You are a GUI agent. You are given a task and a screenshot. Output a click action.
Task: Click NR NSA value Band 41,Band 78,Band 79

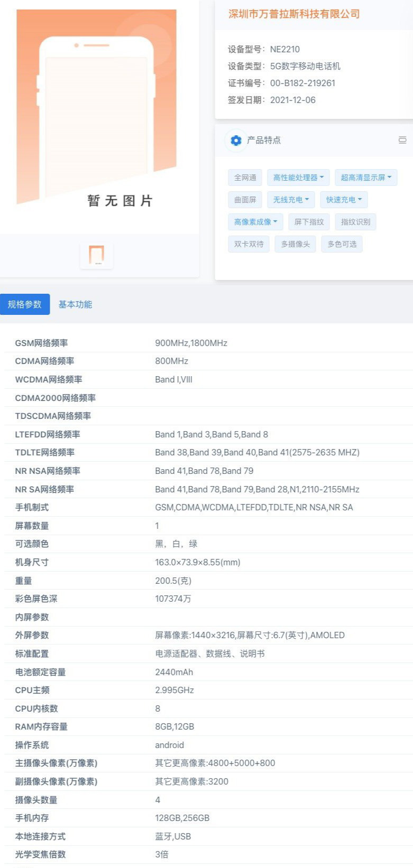(x=204, y=471)
